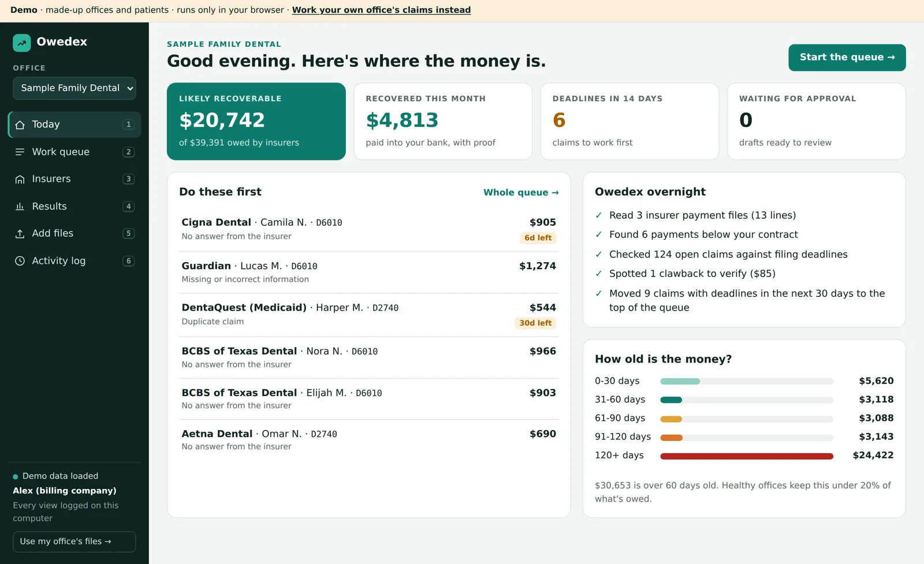Open the Activity log section
The height and width of the screenshot is (564, 924).
[x=74, y=261]
